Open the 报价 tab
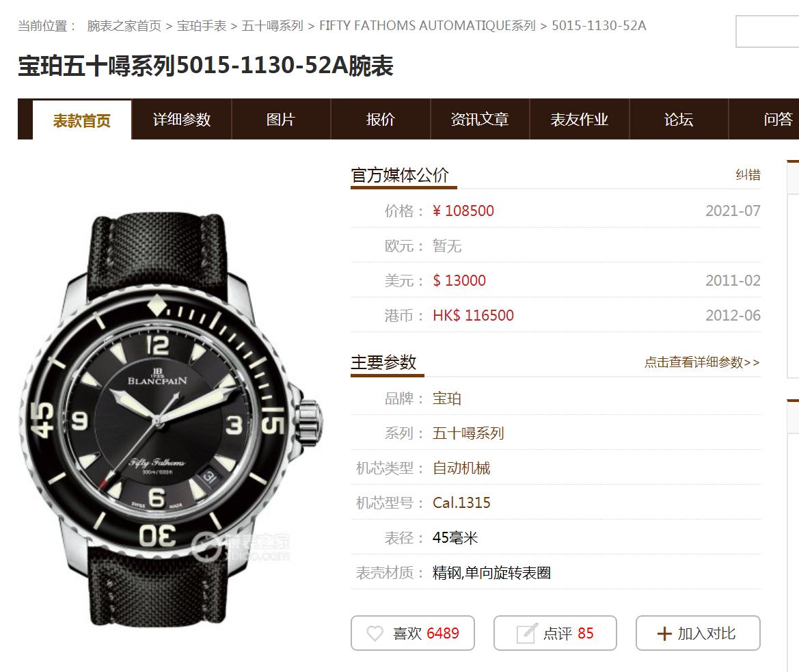This screenshot has width=799, height=672. coord(380,119)
